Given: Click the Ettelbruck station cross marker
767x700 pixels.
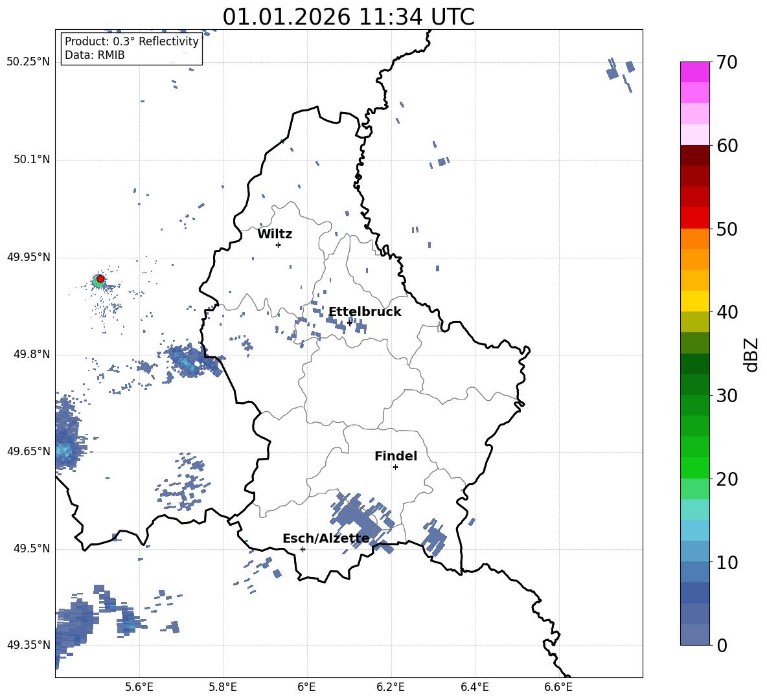Looking at the screenshot, I should pyautogui.click(x=349, y=322).
